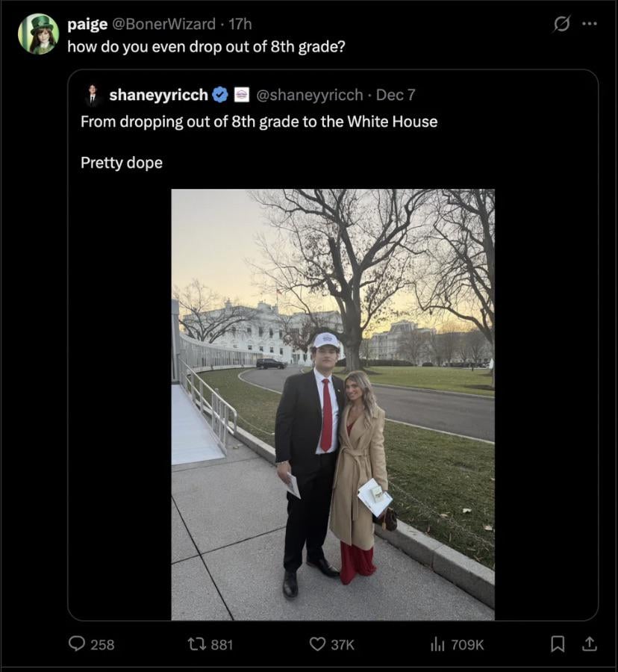
Task: Open view analytics bar chart icon
Action: (x=437, y=644)
